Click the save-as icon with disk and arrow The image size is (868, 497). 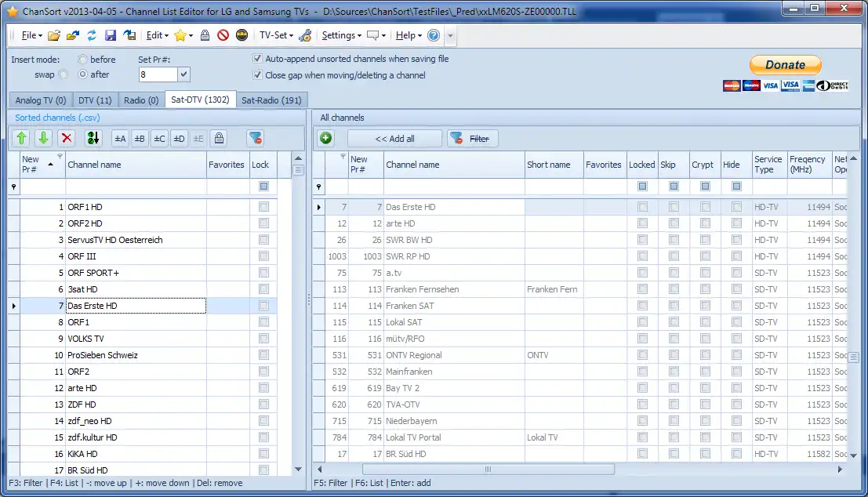[x=129, y=35]
